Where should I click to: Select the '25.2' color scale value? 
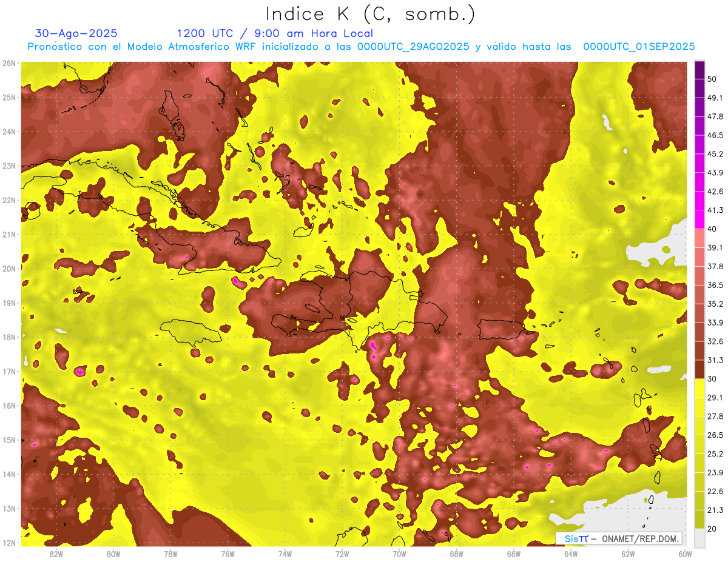715,454
